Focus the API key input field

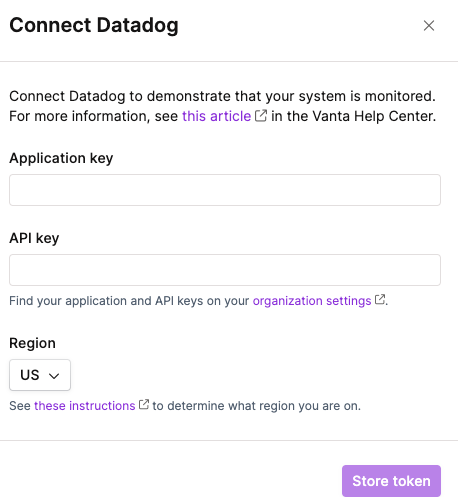coord(225,270)
